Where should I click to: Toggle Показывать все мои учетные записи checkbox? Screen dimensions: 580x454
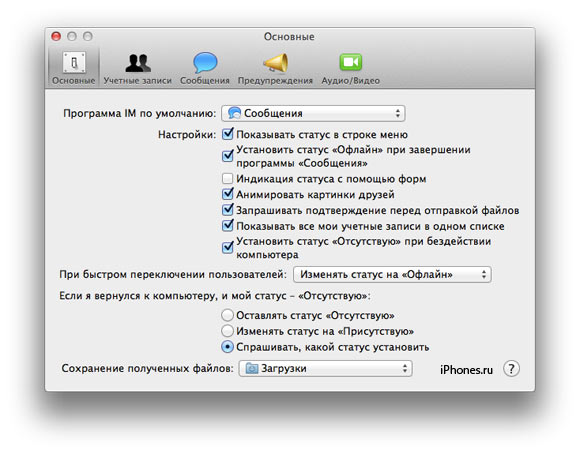tap(227, 225)
